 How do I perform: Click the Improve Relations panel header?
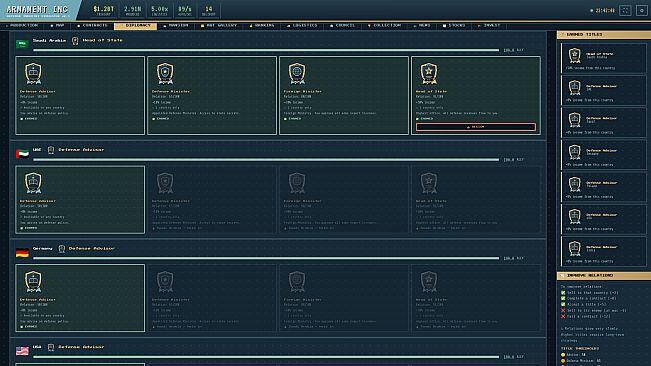(x=603, y=276)
